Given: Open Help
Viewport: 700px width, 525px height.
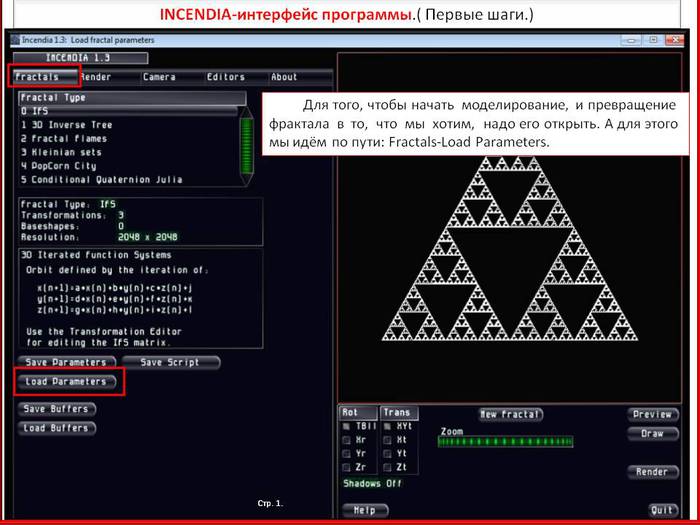Looking at the screenshot, I should pos(365,510).
